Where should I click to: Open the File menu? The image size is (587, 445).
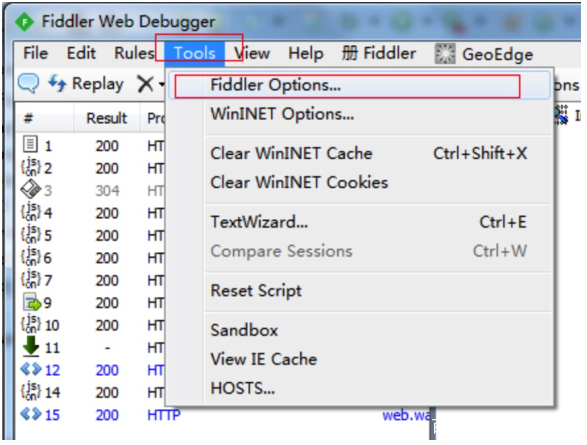pos(36,53)
